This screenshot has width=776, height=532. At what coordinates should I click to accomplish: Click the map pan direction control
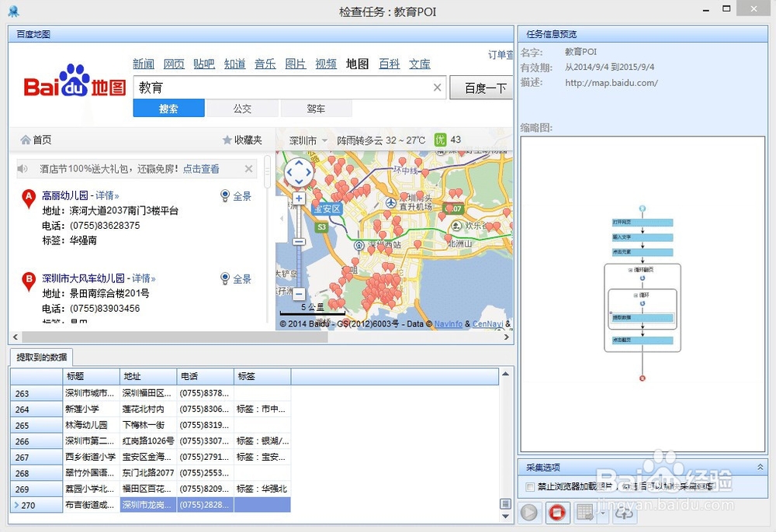(299, 173)
